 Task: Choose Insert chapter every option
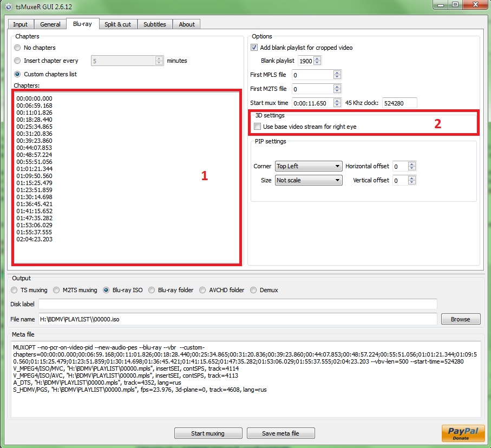pos(47,61)
